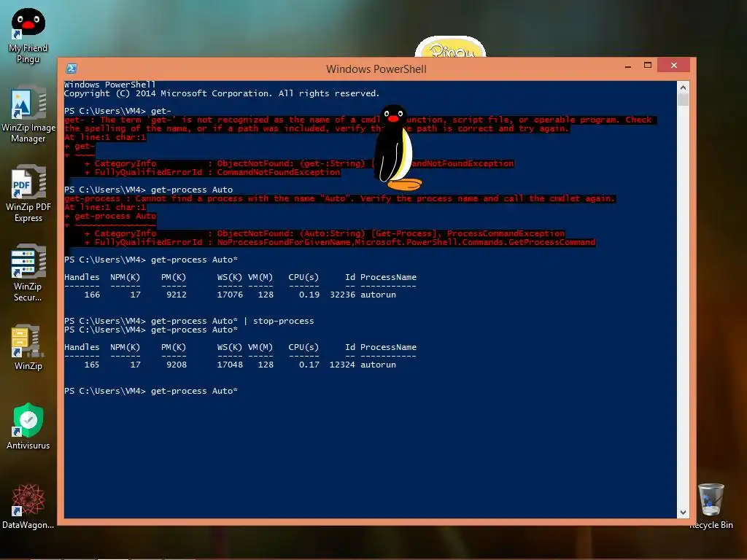Image resolution: width=747 pixels, height=560 pixels.
Task: Click the Handles value 166
Action: (x=92, y=295)
